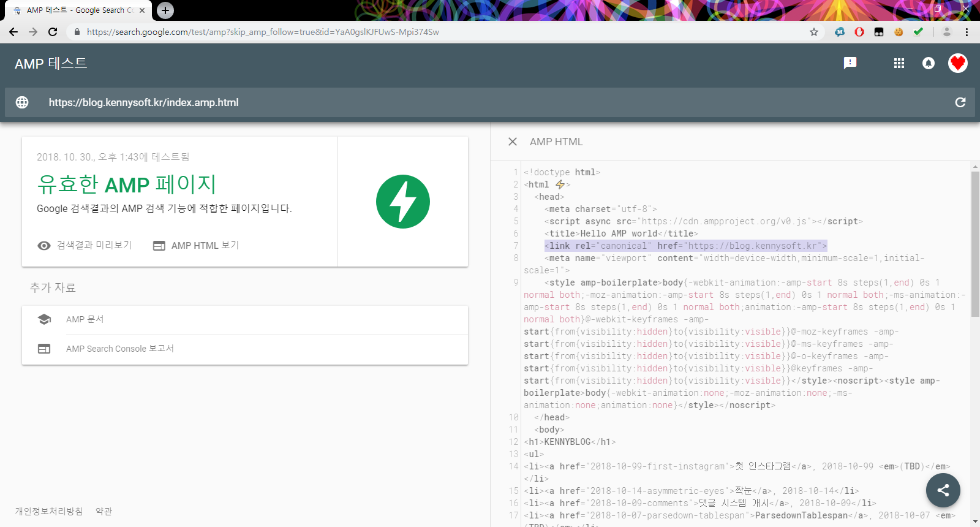Image resolution: width=980 pixels, height=527 pixels.
Task: Open the green checkmark extension icon
Action: point(918,32)
